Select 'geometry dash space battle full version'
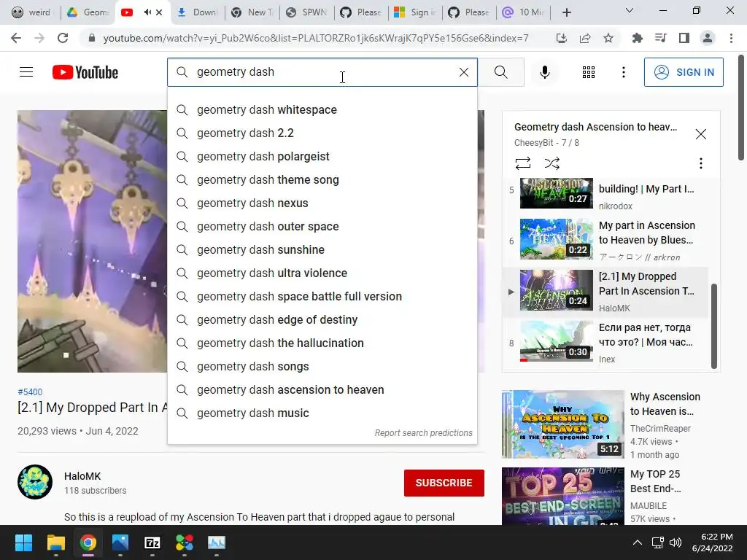 point(322,296)
